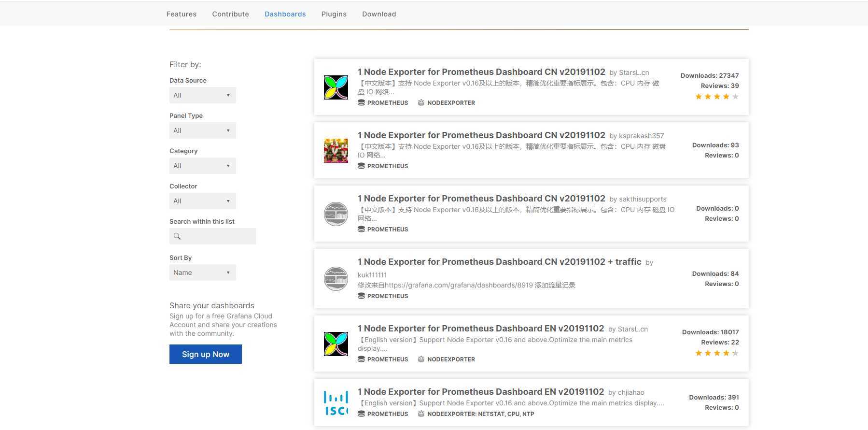The width and height of the screenshot is (868, 430).
Task: Expand the Panel Type filter dropdown
Action: click(x=202, y=130)
